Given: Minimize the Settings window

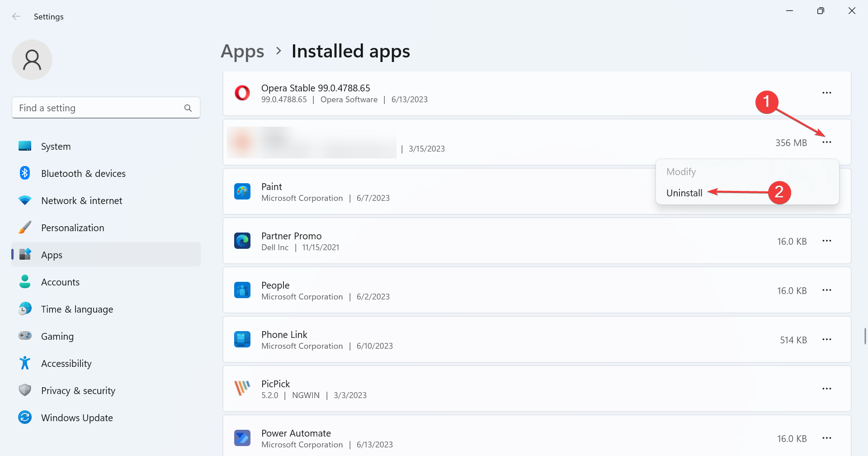Looking at the screenshot, I should (x=789, y=11).
